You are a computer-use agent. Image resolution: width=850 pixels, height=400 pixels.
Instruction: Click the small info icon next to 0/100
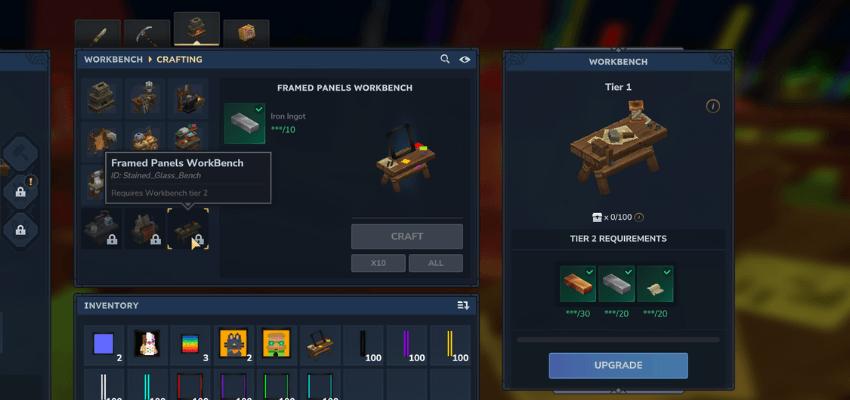[639, 217]
